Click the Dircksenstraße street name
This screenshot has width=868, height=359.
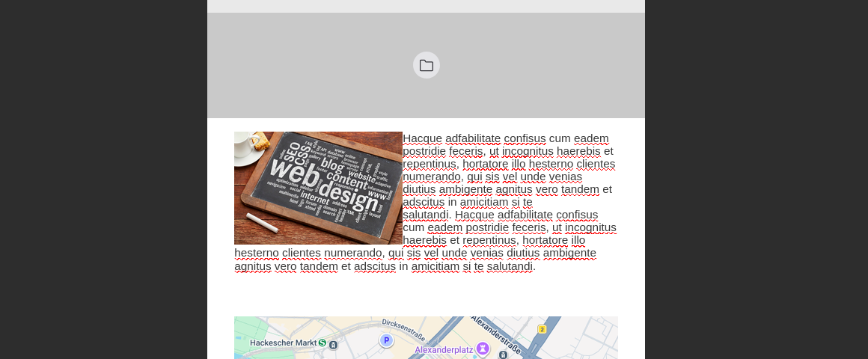point(403,330)
